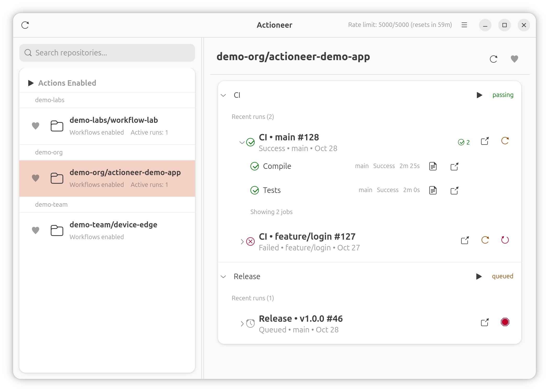The width and height of the screenshot is (549, 392).
Task: Open the Tests job in browser
Action: 454,190
